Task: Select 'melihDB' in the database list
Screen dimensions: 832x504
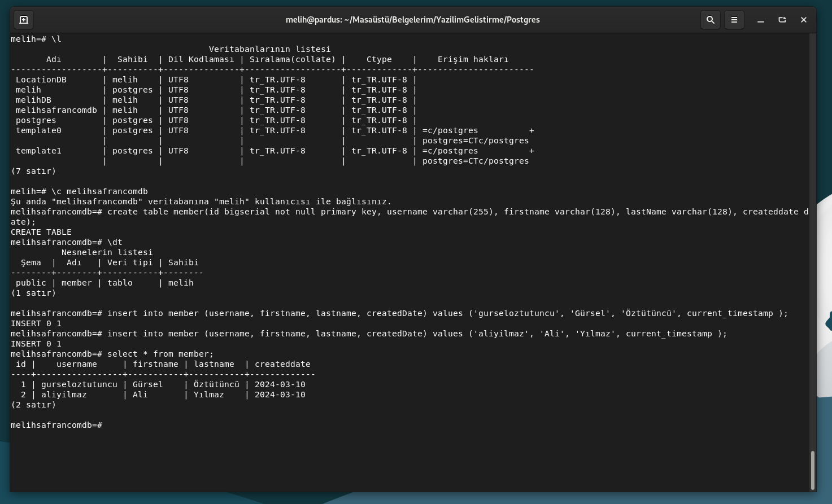Action: [x=33, y=100]
